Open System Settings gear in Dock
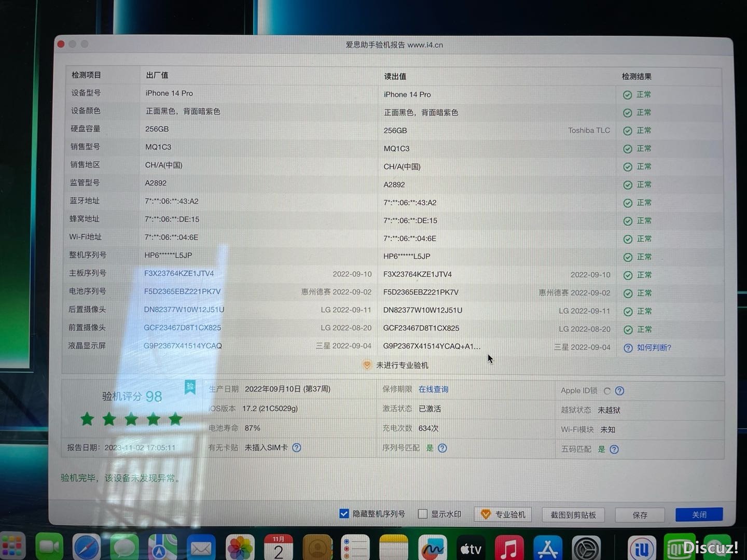The width and height of the screenshot is (747, 560). tap(587, 548)
